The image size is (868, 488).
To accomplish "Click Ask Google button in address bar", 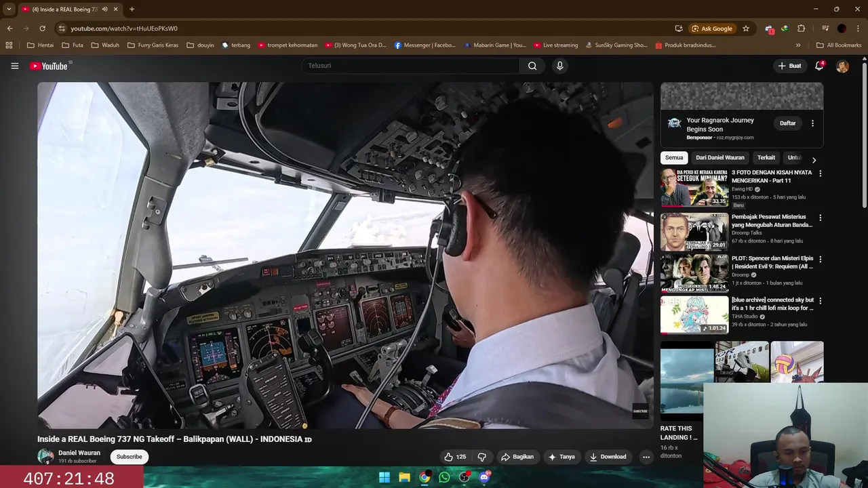I will click(712, 28).
